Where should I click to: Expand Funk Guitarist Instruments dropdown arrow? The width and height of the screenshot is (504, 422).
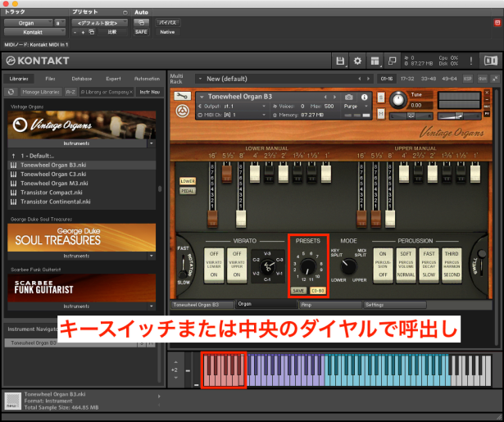[x=152, y=306]
